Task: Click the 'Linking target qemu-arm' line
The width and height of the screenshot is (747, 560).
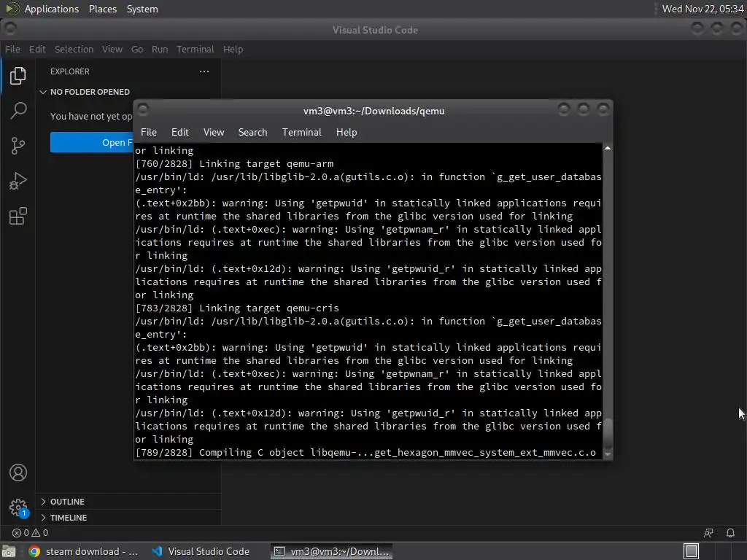Action: 234,164
